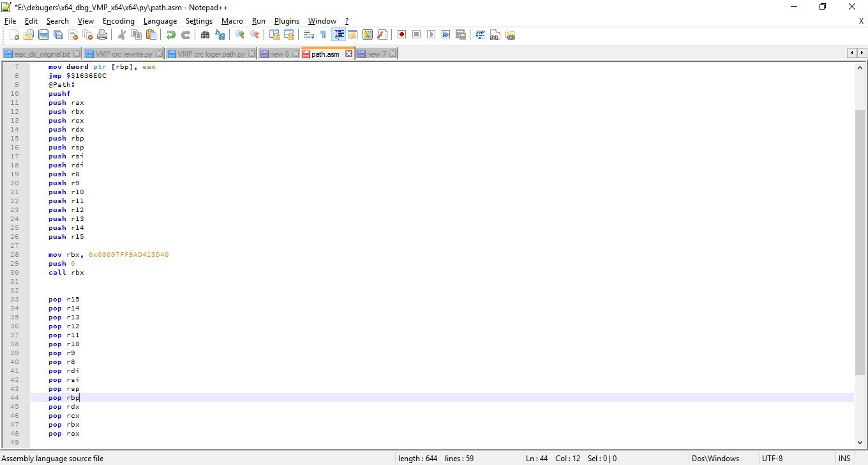Toggle the INS insert mode indicator

(x=844, y=459)
